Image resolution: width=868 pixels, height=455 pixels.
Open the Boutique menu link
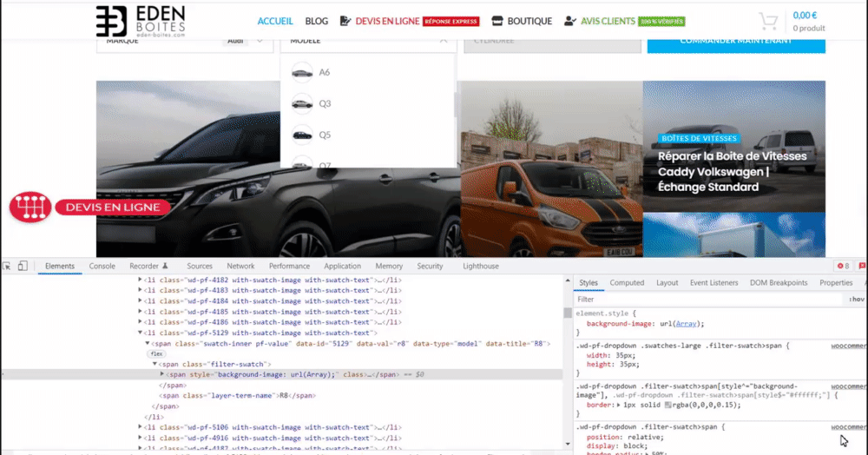click(x=529, y=21)
